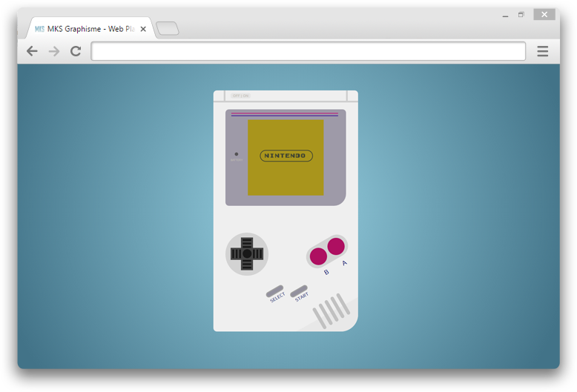The height and width of the screenshot is (392, 577).
Task: Minimize the browser window
Action: point(505,15)
